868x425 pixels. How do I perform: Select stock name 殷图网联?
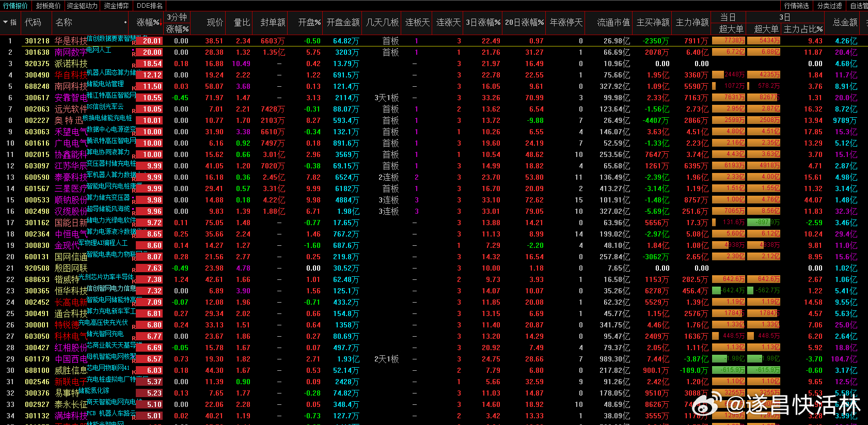click(x=71, y=268)
